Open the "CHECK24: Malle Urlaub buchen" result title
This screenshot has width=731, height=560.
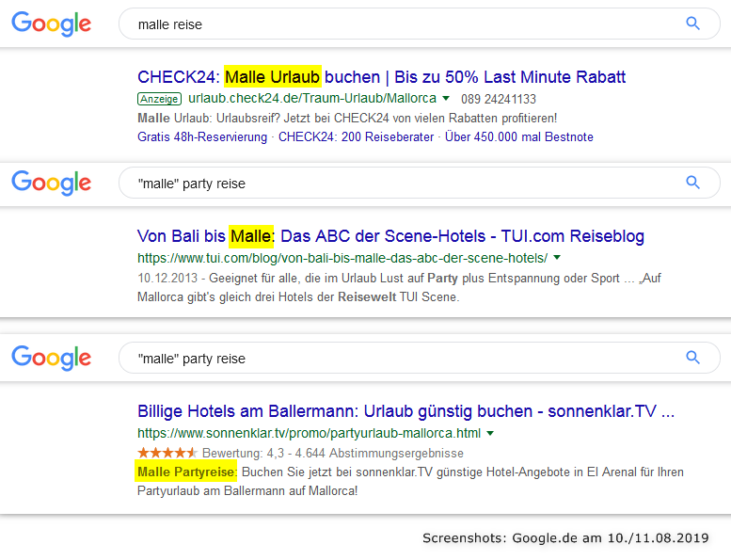[381, 77]
